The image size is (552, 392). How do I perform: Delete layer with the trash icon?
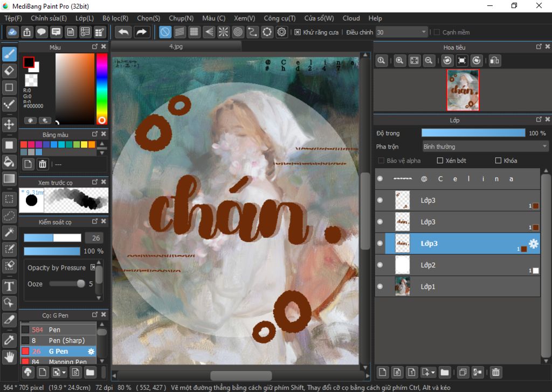point(496,372)
